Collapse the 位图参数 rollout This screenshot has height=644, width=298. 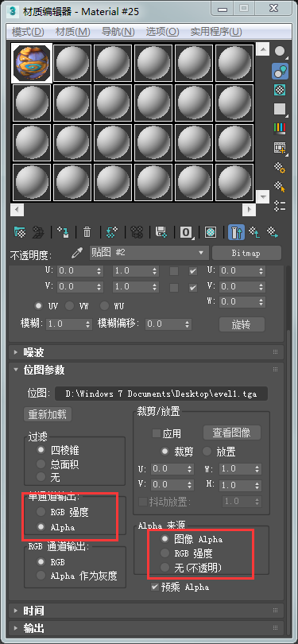point(146,370)
